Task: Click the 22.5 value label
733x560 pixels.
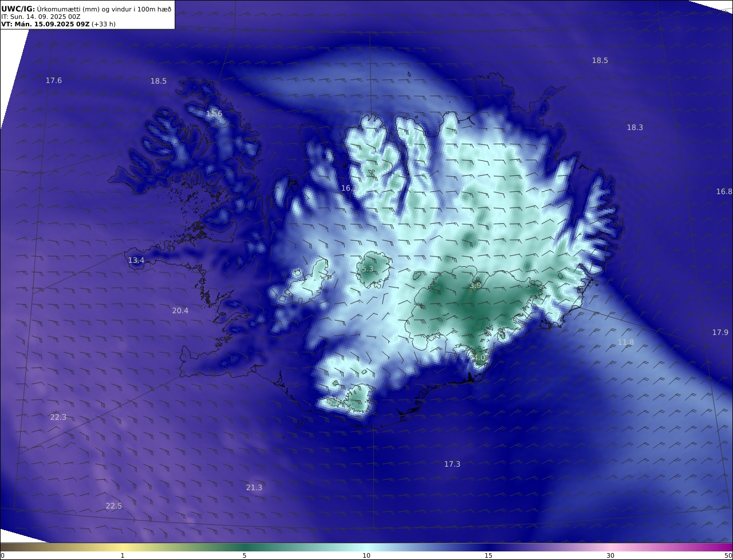Action: coord(114,506)
